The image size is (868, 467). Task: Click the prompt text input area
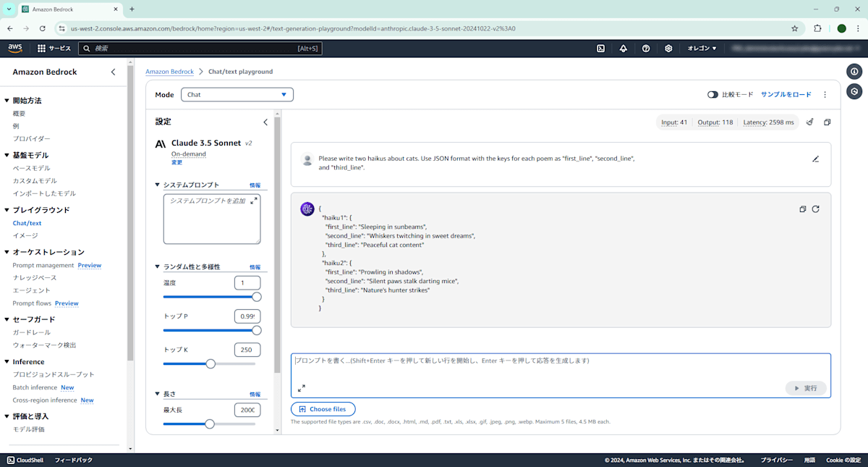pos(561,375)
